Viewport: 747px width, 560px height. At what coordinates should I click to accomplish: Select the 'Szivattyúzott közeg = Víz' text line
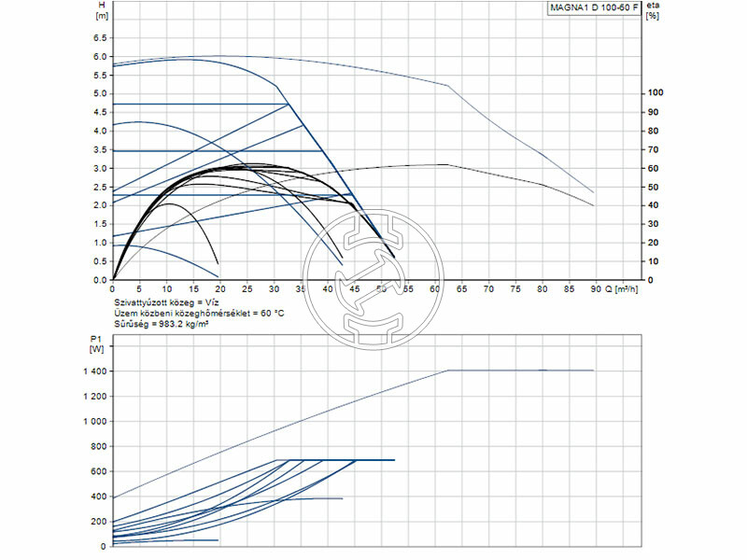point(164,302)
